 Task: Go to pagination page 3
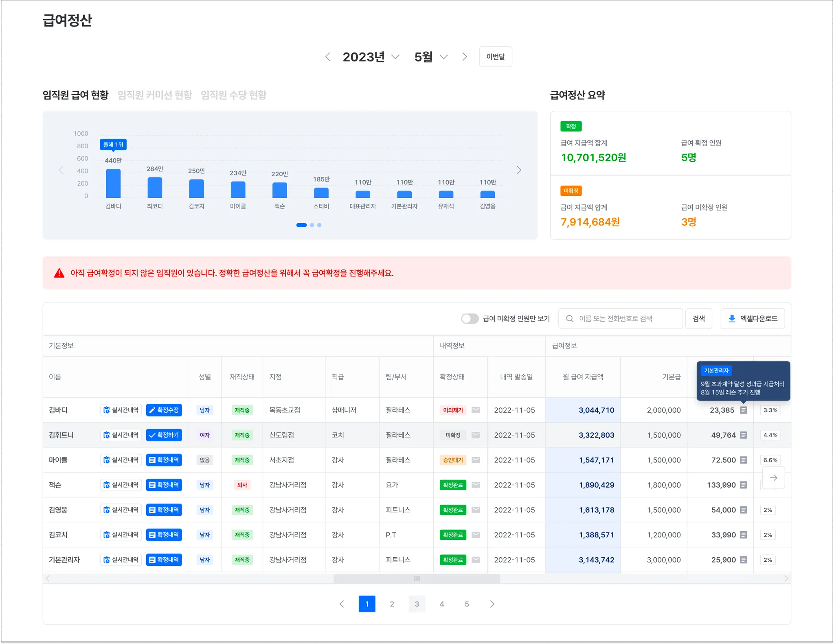[x=417, y=604]
